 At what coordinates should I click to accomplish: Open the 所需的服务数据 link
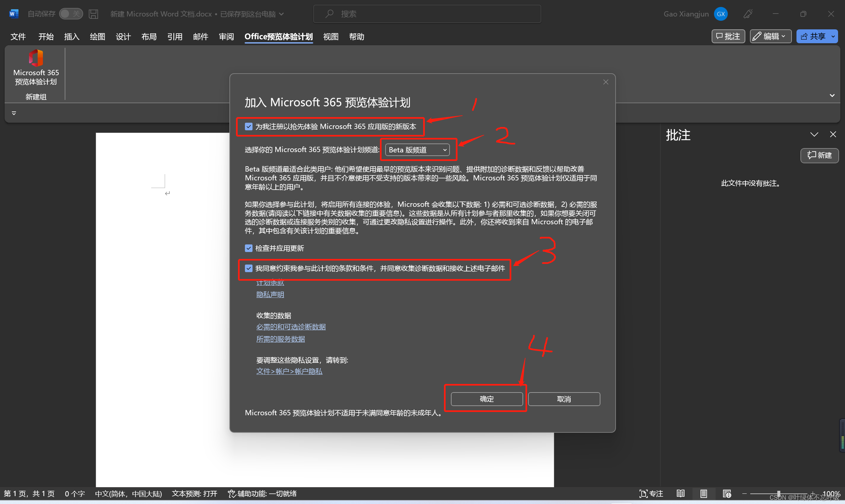[281, 339]
